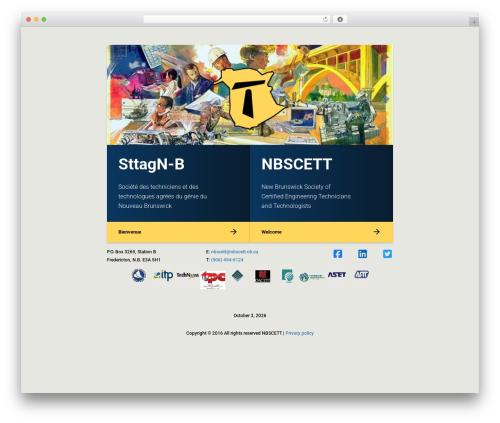Click the arrow beside Bienvenue
This screenshot has width=500, height=423.
[233, 232]
